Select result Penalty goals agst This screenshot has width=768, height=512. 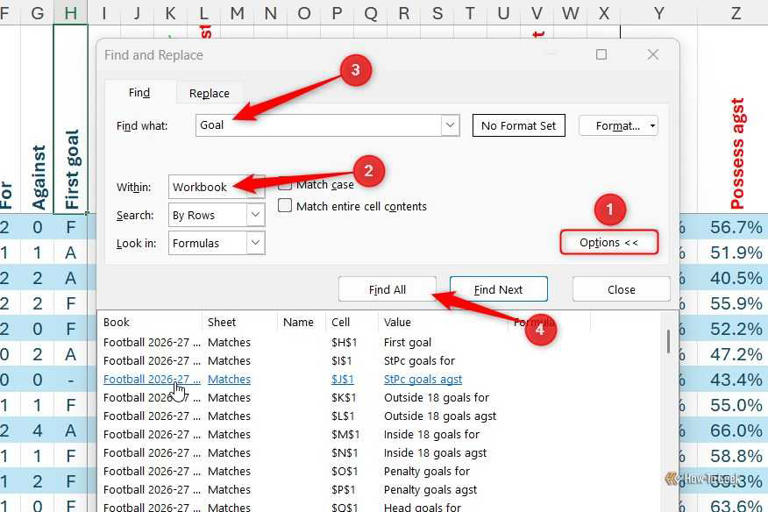click(x=380, y=489)
